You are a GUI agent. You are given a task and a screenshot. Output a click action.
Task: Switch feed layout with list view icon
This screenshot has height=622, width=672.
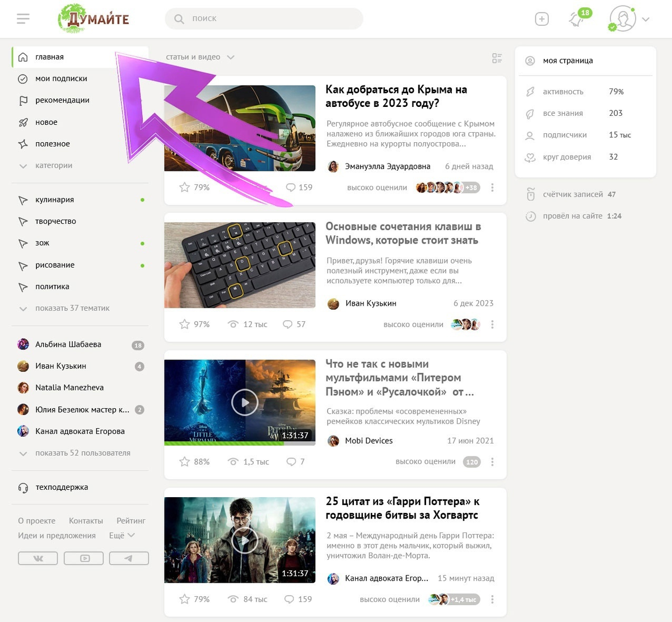(497, 58)
